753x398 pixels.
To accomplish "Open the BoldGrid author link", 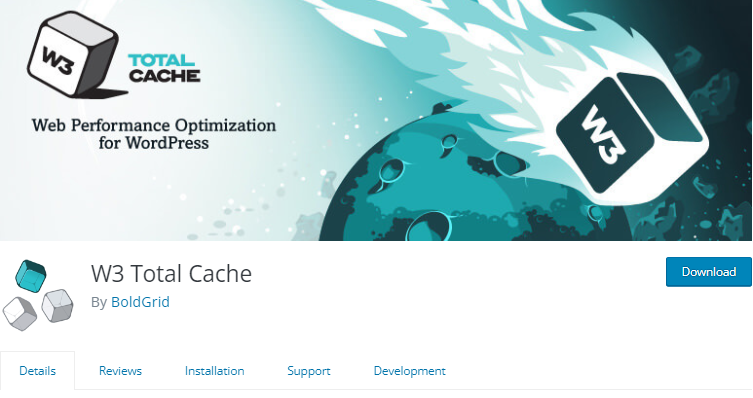I will tap(140, 302).
